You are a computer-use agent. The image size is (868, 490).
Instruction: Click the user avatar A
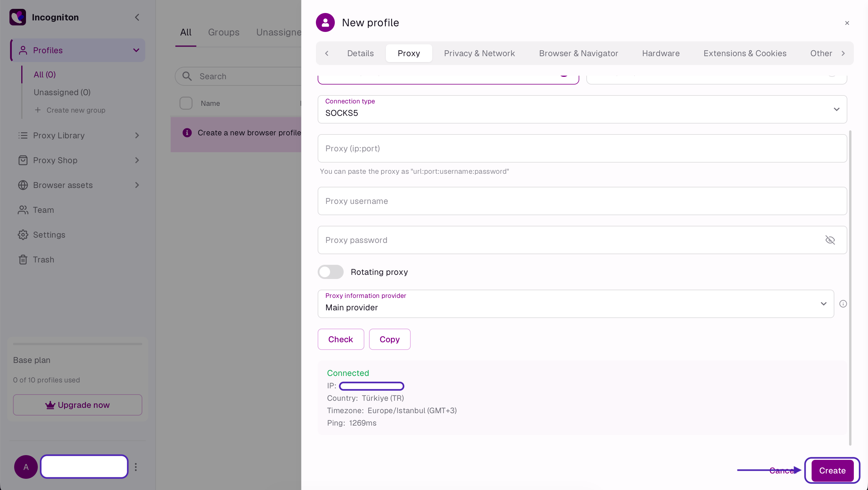point(26,467)
